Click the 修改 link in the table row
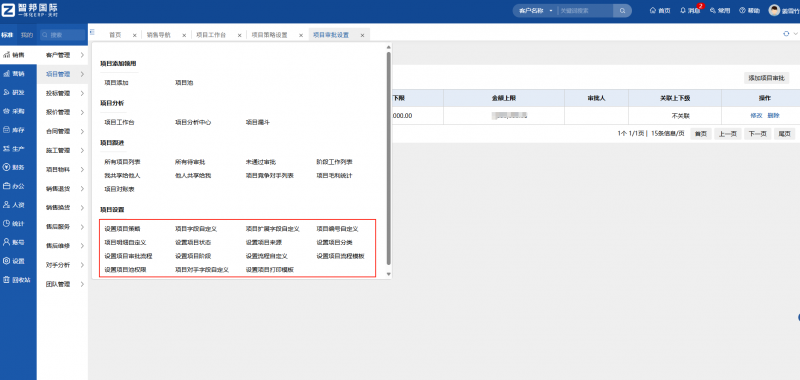This screenshot has width=800, height=380. (756, 116)
